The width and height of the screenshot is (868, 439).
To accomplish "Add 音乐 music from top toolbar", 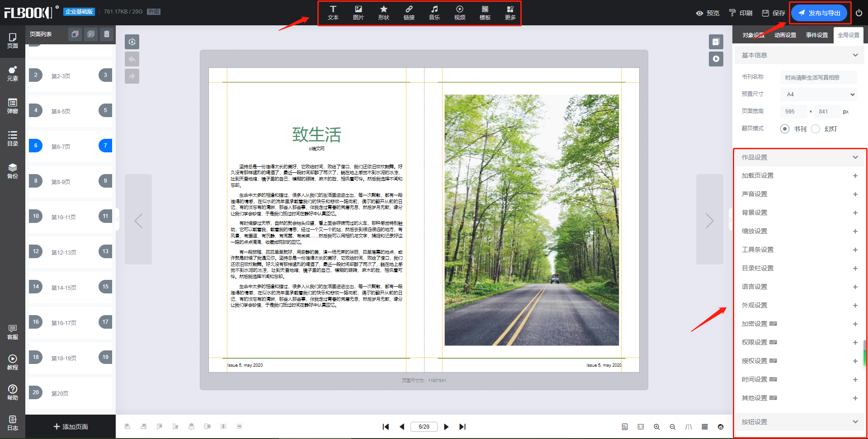I will pos(434,13).
